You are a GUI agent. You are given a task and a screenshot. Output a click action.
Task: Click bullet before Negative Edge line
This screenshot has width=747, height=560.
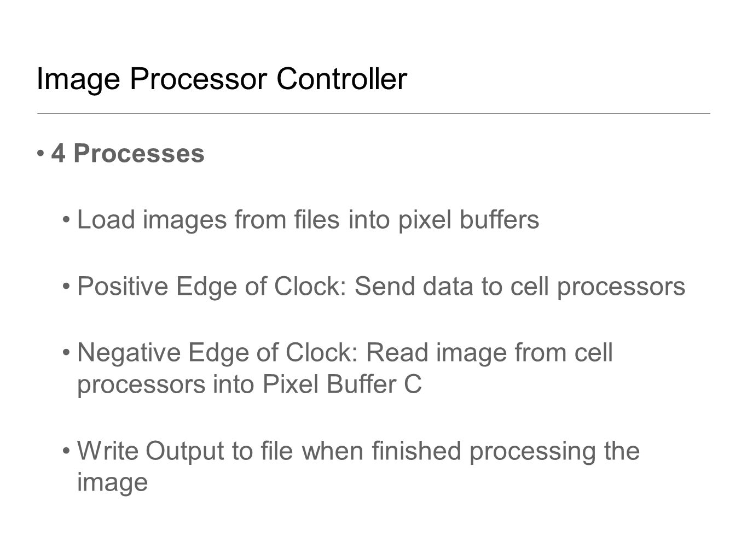pyautogui.click(x=67, y=352)
